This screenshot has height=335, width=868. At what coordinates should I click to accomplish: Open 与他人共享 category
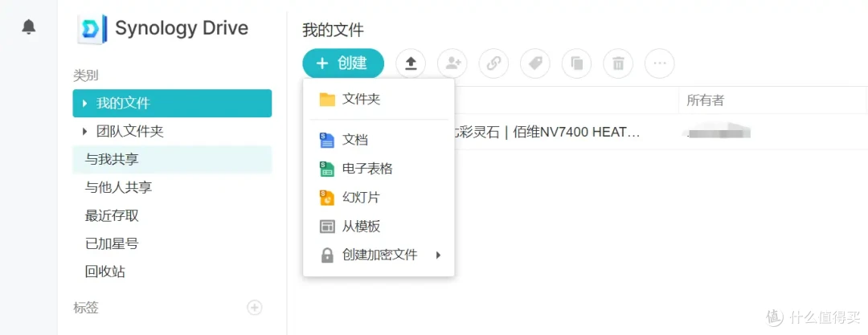coord(172,188)
